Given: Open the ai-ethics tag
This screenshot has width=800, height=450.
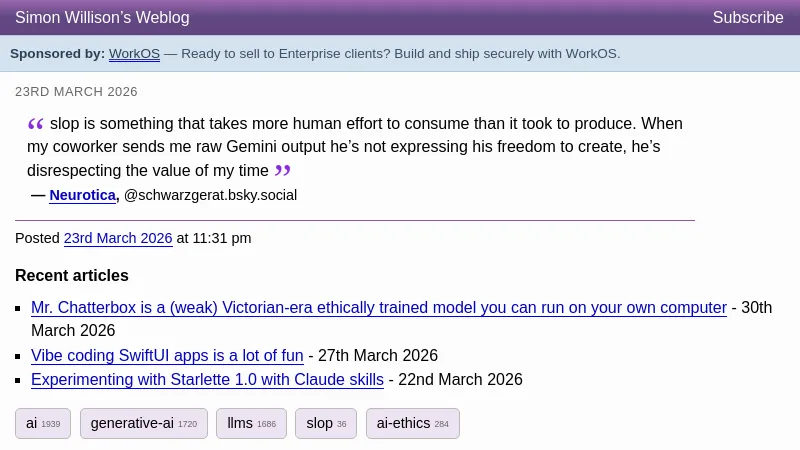Looking at the screenshot, I should click(x=412, y=424).
